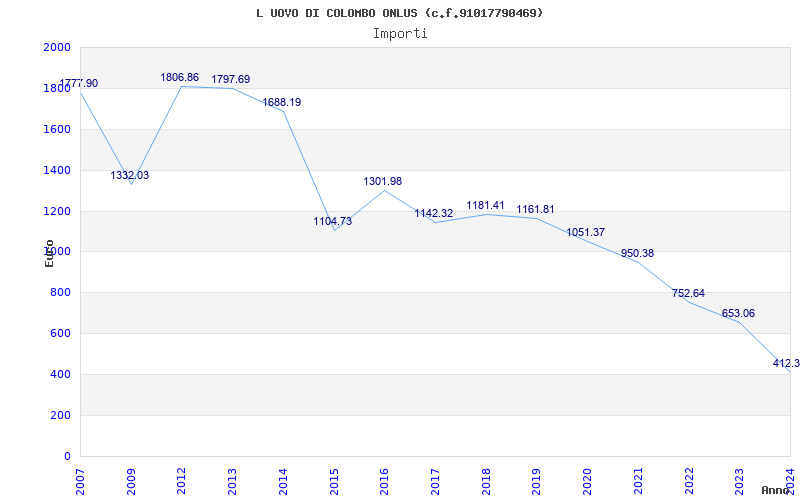This screenshot has width=800, height=500.
Task: Click the Importi subtitle
Action: click(x=400, y=33)
